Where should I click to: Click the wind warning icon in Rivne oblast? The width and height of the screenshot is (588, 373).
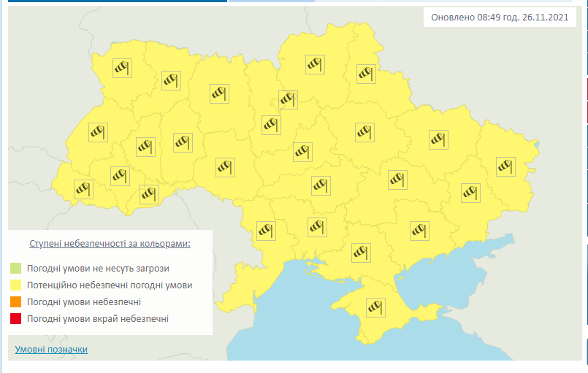pyautogui.click(x=172, y=80)
